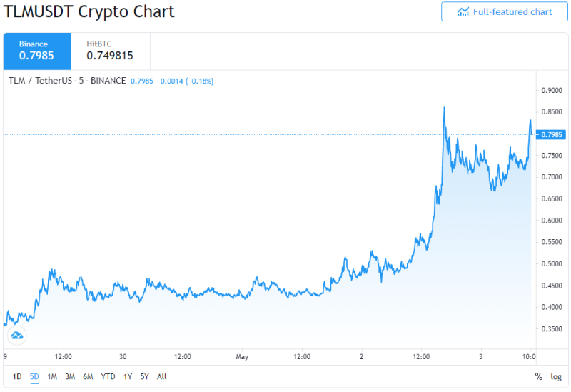Choose the 3M range option
The width and height of the screenshot is (571, 392).
(x=70, y=377)
